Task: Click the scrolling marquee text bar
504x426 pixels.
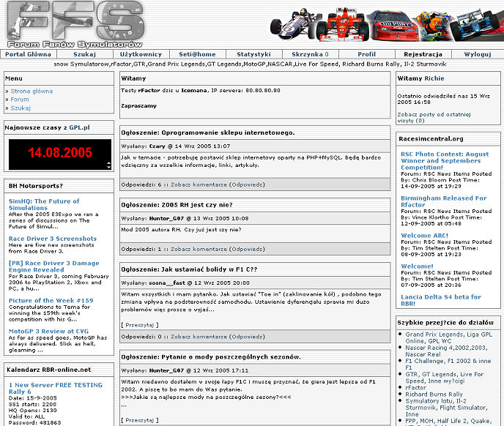Action: pos(251,64)
